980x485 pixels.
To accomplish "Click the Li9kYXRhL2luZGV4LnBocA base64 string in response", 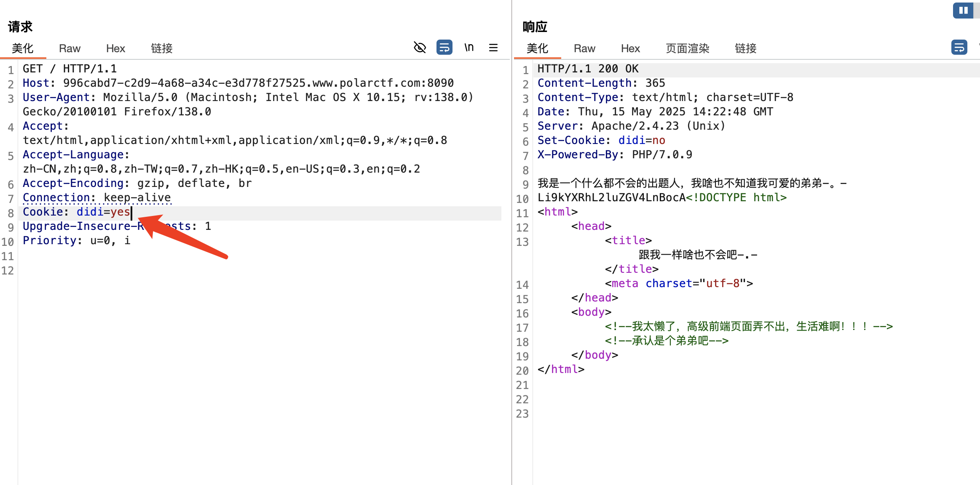I will point(611,197).
